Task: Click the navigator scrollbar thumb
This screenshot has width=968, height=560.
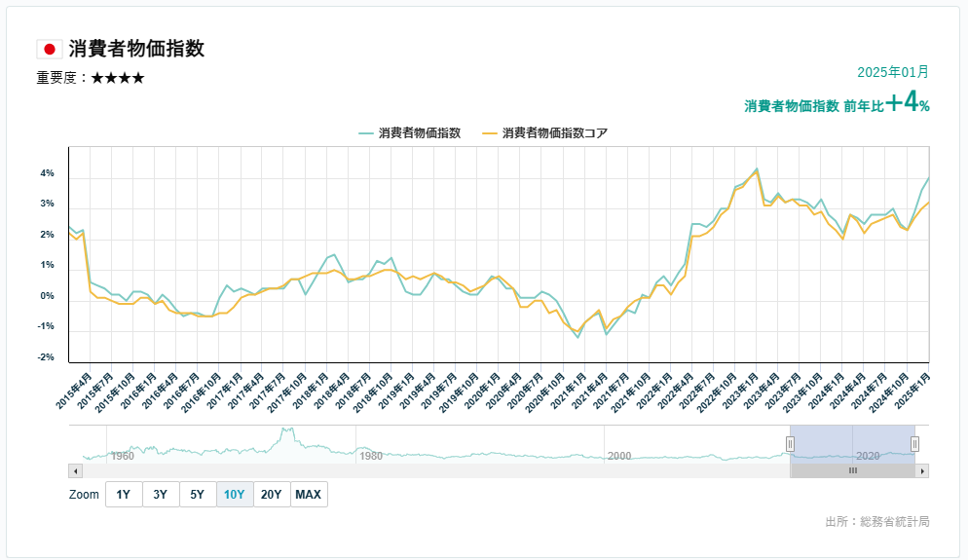Action: (x=852, y=471)
